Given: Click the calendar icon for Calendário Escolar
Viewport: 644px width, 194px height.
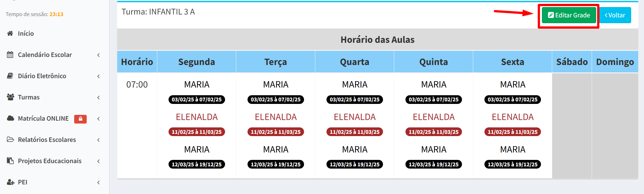Looking at the screenshot, I should tap(10, 55).
